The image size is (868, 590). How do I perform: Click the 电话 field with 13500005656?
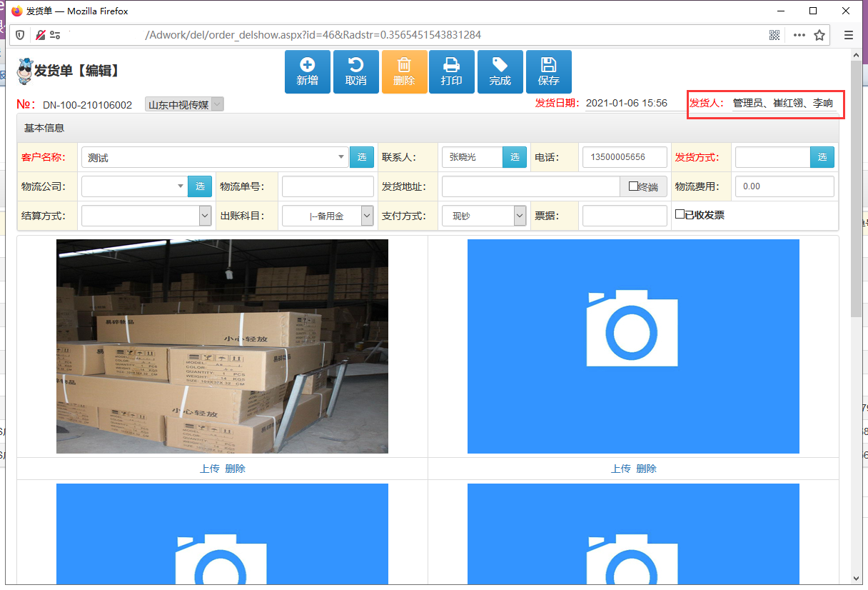pos(625,157)
